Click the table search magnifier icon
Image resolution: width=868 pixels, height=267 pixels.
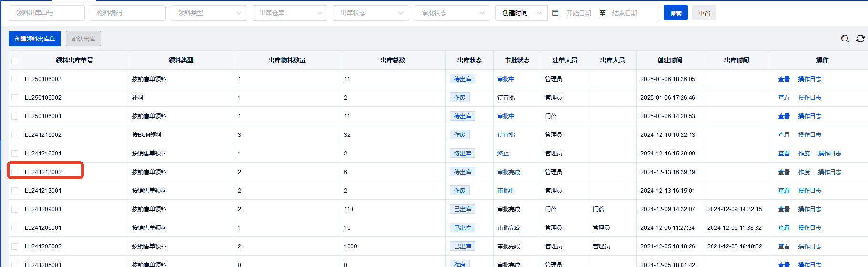click(x=845, y=39)
